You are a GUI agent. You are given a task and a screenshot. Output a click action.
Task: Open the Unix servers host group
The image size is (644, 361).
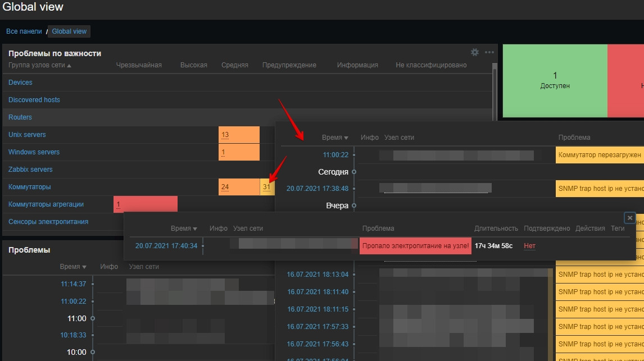27,135
